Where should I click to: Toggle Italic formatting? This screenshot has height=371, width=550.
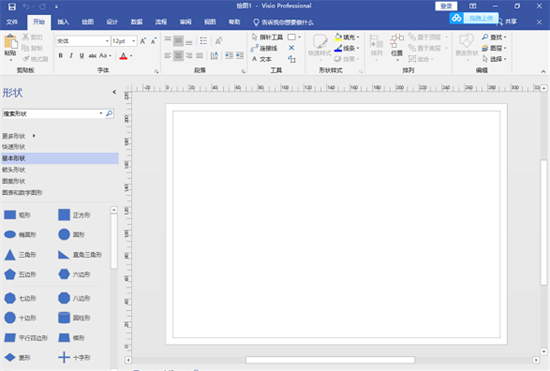(71, 56)
